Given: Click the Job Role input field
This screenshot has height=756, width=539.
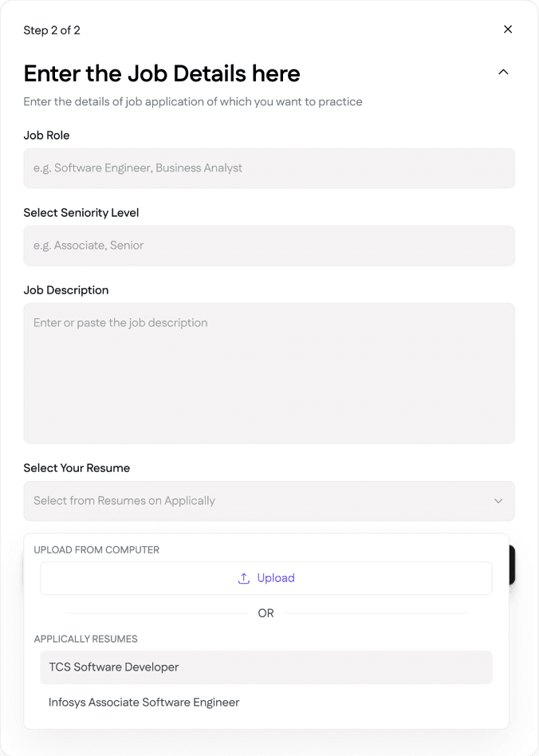Looking at the screenshot, I should [269, 168].
